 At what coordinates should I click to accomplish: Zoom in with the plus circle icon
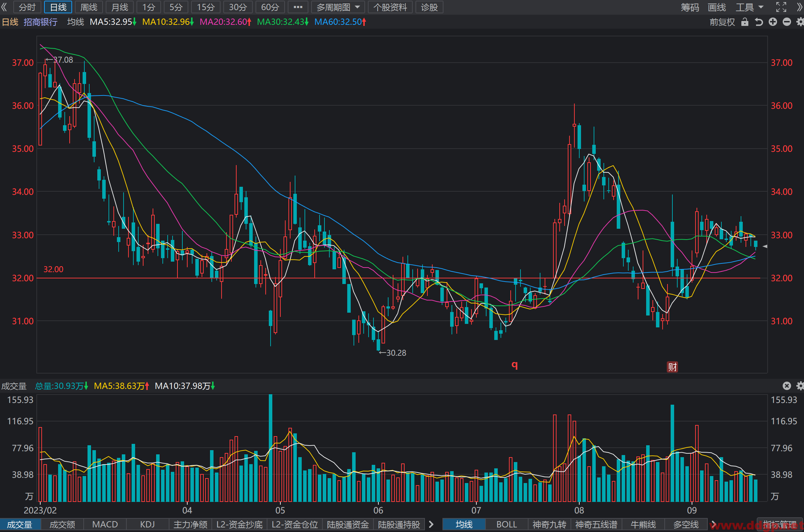coord(773,22)
